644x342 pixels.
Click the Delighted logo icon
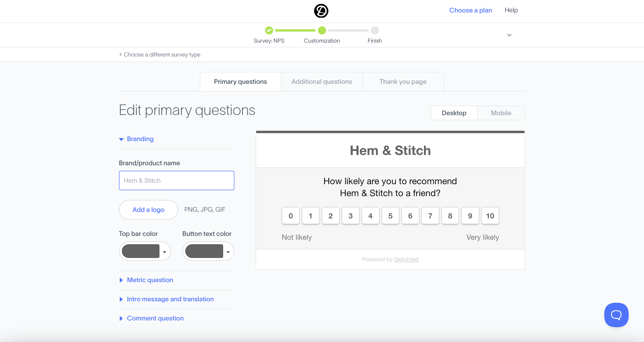(x=321, y=11)
